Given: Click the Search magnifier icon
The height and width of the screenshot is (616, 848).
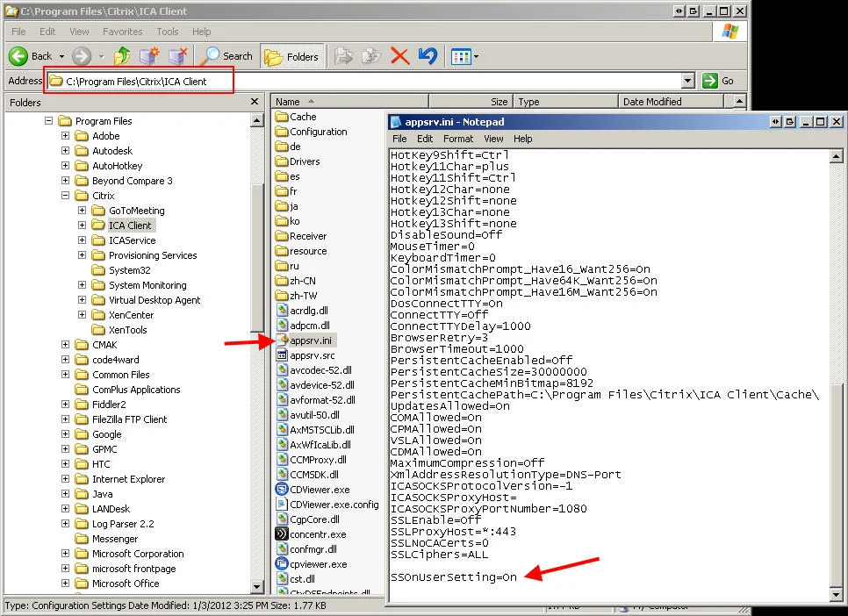Looking at the screenshot, I should (210, 55).
